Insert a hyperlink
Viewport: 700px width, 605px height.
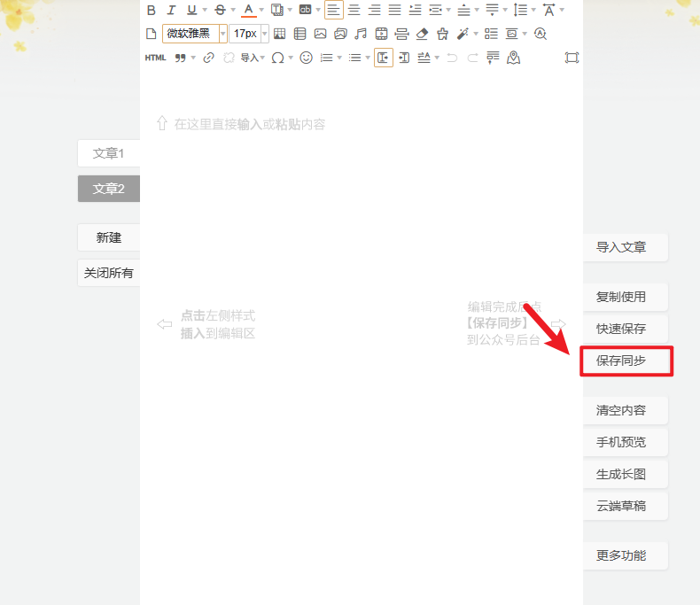[208, 58]
